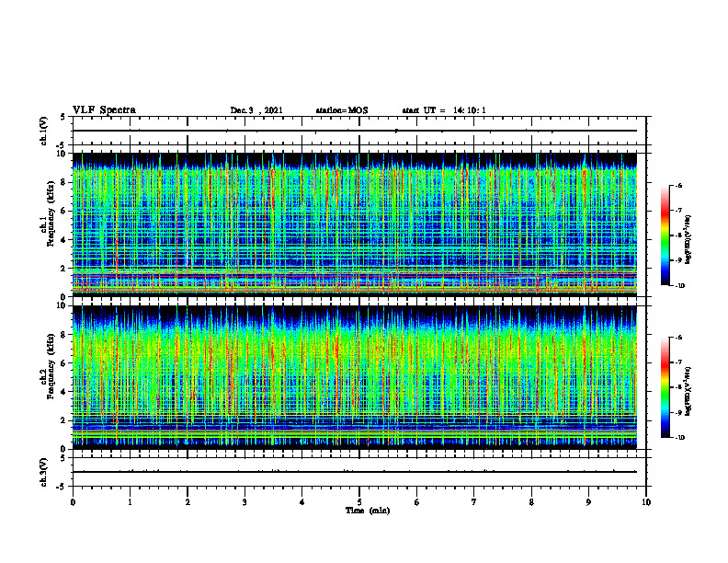The width and height of the screenshot is (728, 563).
Task: Click the "5" tick on ch.1(V) axis
Action: tap(63, 117)
